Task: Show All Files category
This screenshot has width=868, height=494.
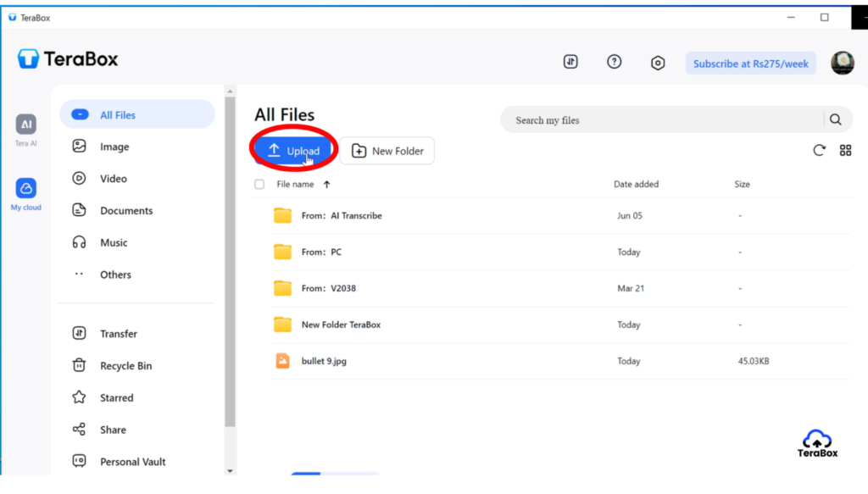Action: [x=137, y=114]
